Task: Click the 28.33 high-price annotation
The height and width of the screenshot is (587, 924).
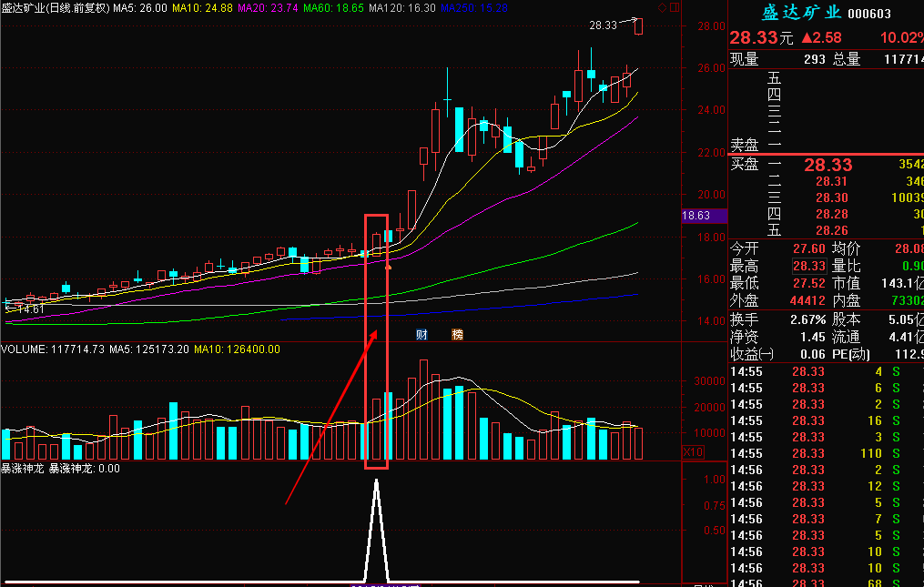Action: point(603,25)
